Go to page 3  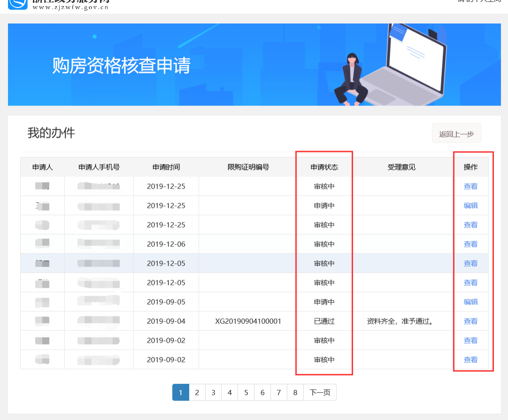point(213,392)
